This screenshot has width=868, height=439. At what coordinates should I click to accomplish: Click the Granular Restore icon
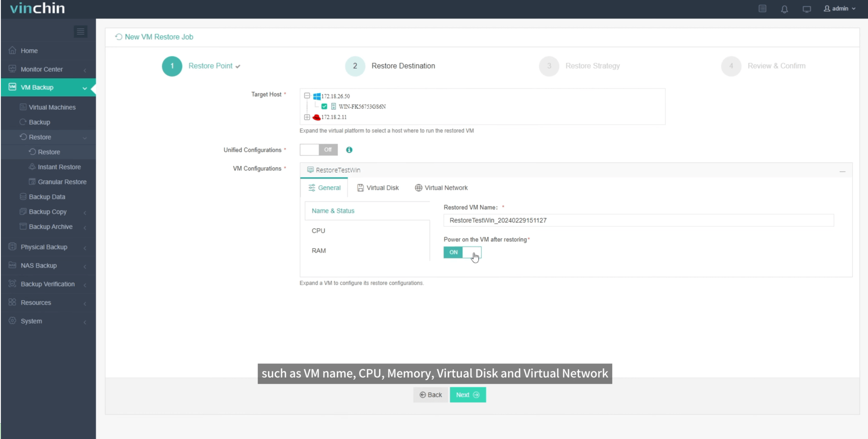click(32, 181)
